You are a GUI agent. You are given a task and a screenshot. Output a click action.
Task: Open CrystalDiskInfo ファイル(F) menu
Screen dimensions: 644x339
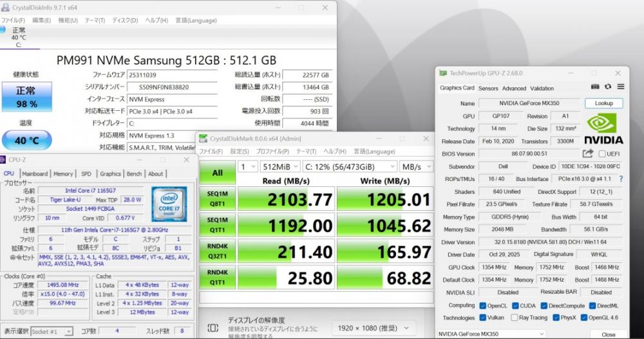(13, 20)
